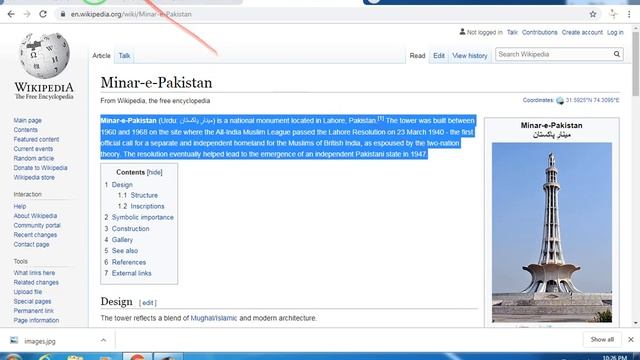Go back with the browser back arrow

pyautogui.click(x=11, y=14)
